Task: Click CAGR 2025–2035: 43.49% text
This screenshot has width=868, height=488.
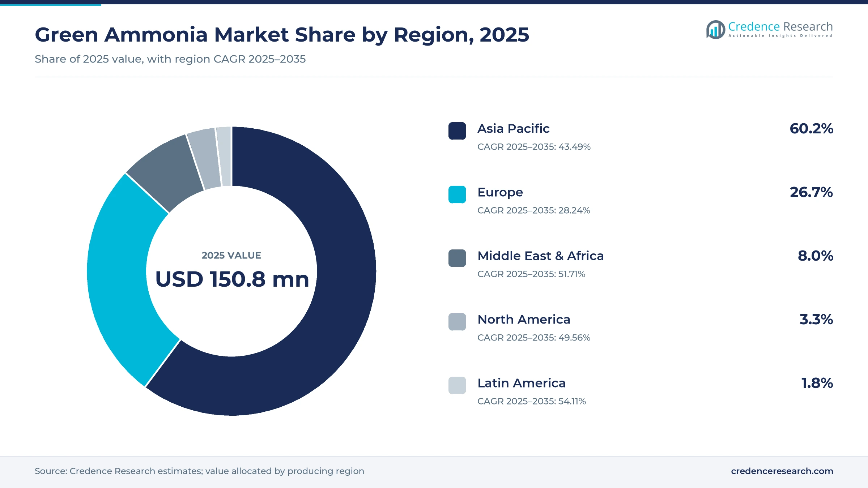Action: [534, 147]
